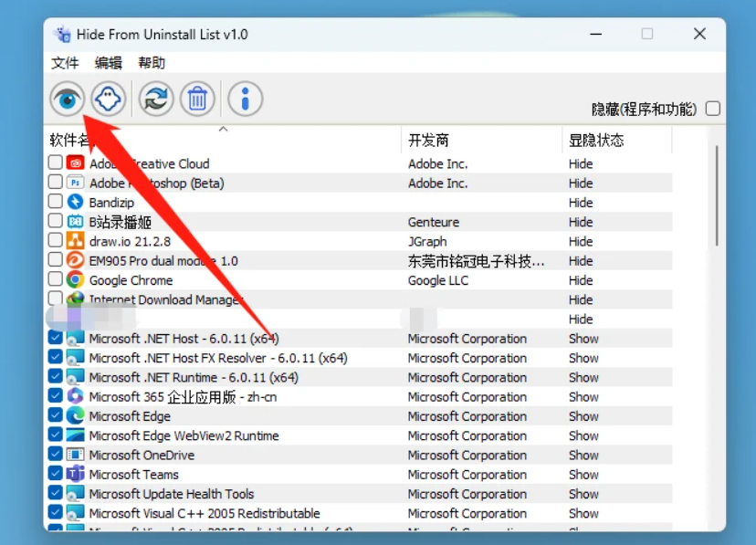This screenshot has width=756, height=545.
Task: Click the Genteure developer cell
Action: [434, 222]
